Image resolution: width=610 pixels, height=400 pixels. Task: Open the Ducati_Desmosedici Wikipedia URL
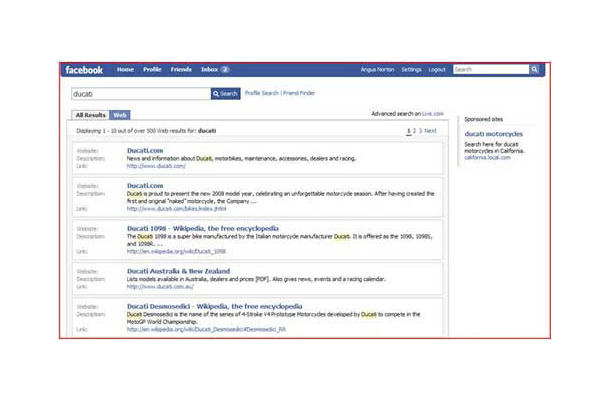[x=206, y=330]
